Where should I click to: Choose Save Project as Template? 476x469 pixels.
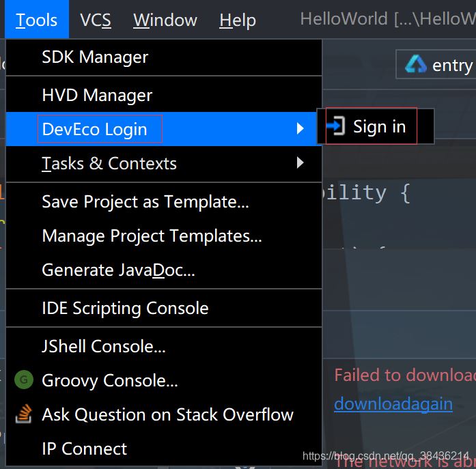click(x=145, y=201)
